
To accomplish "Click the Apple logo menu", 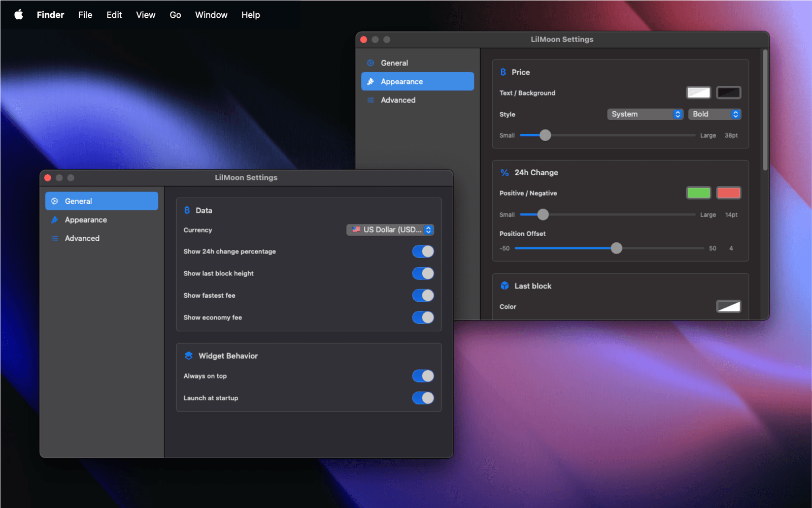I will (x=19, y=15).
